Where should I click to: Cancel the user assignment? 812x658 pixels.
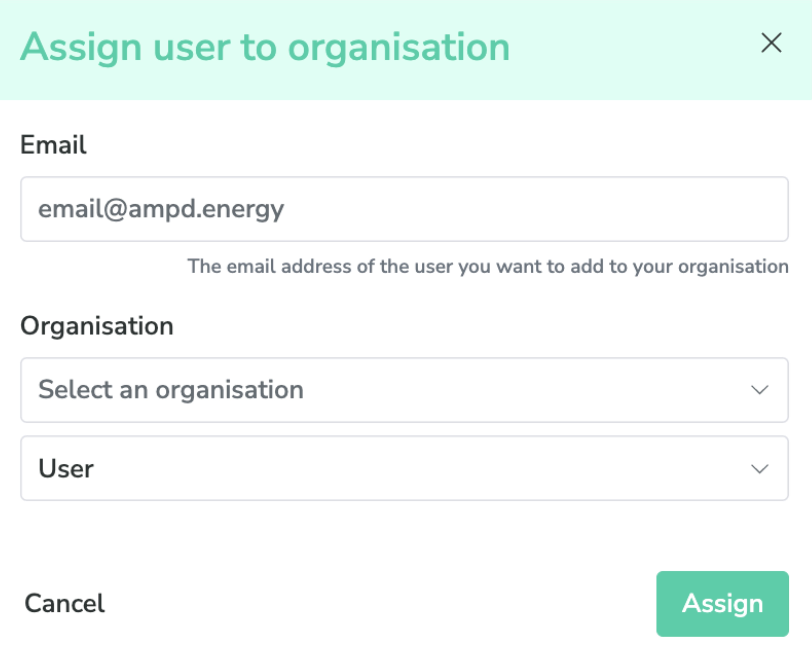tap(64, 603)
